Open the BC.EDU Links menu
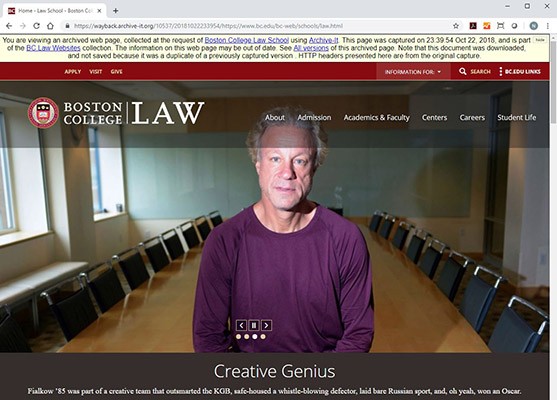This screenshot has width=557, height=400. [520, 71]
